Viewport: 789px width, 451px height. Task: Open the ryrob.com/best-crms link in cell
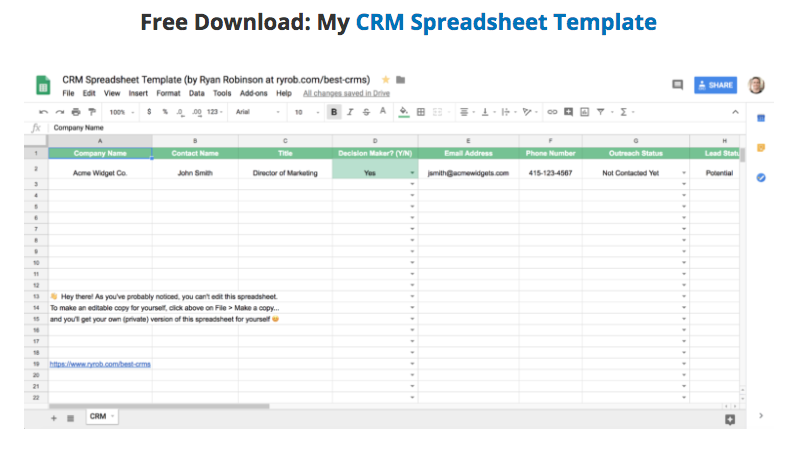(x=100, y=364)
